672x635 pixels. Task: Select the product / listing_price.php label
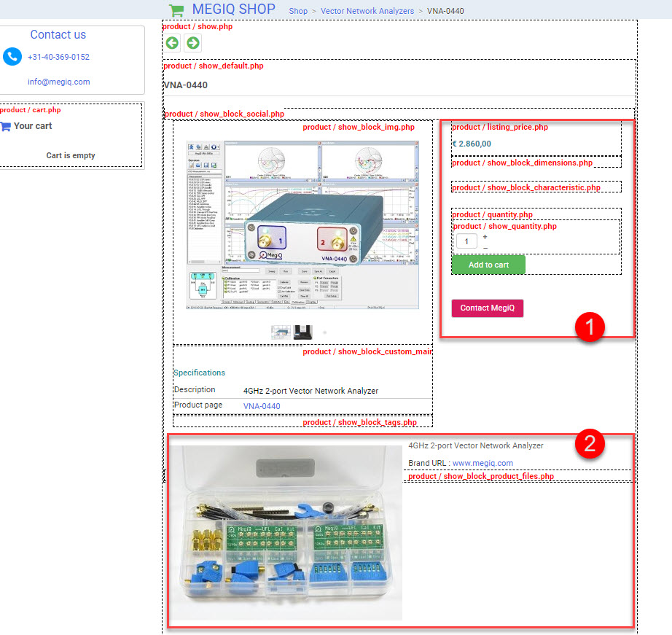(x=500, y=127)
